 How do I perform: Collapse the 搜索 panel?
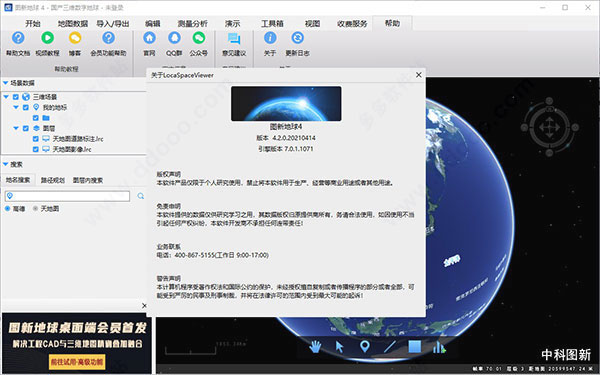coord(6,164)
